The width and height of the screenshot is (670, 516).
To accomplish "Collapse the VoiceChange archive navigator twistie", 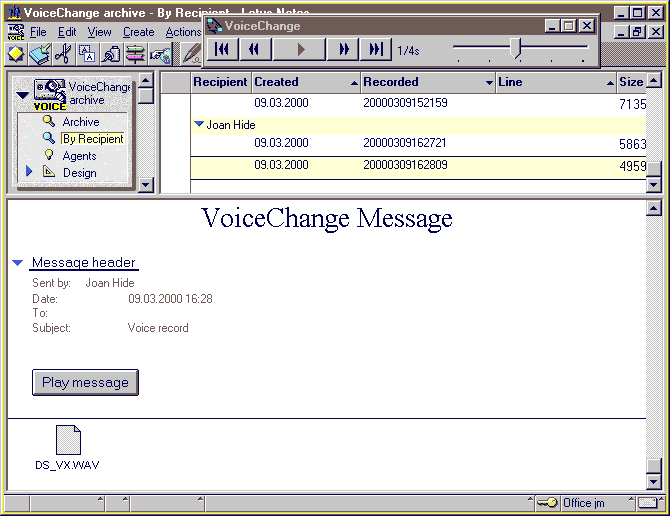I will pos(22,95).
